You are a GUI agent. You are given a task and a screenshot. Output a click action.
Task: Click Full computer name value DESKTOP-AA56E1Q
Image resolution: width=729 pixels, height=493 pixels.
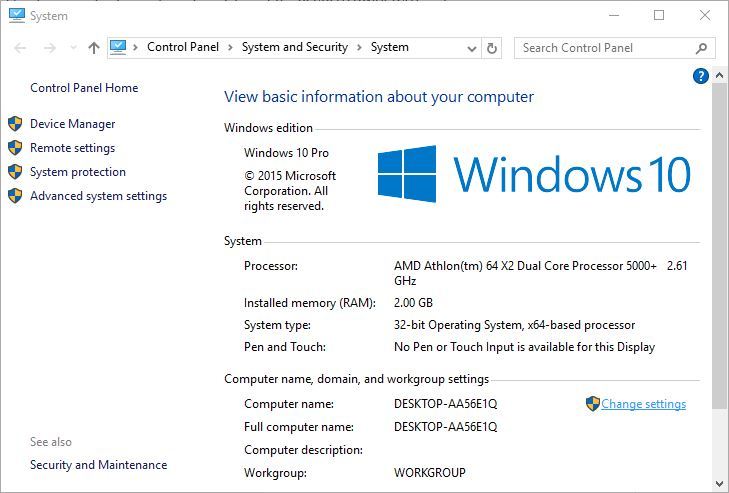445,426
